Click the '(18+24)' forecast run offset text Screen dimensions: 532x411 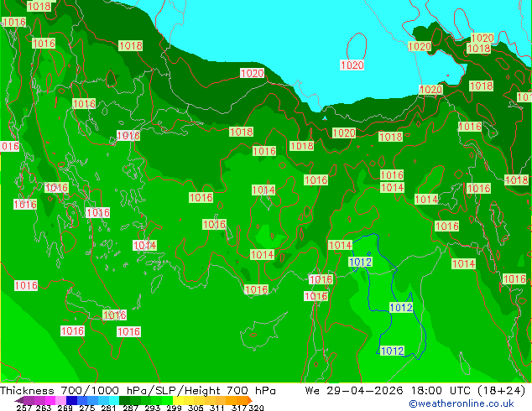tap(501, 391)
